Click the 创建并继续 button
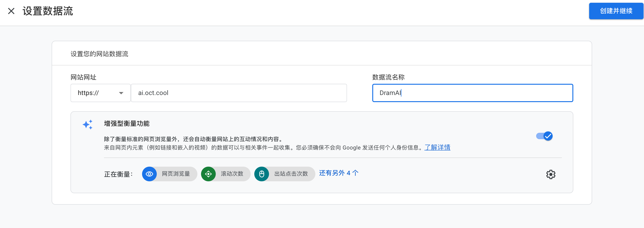 616,11
